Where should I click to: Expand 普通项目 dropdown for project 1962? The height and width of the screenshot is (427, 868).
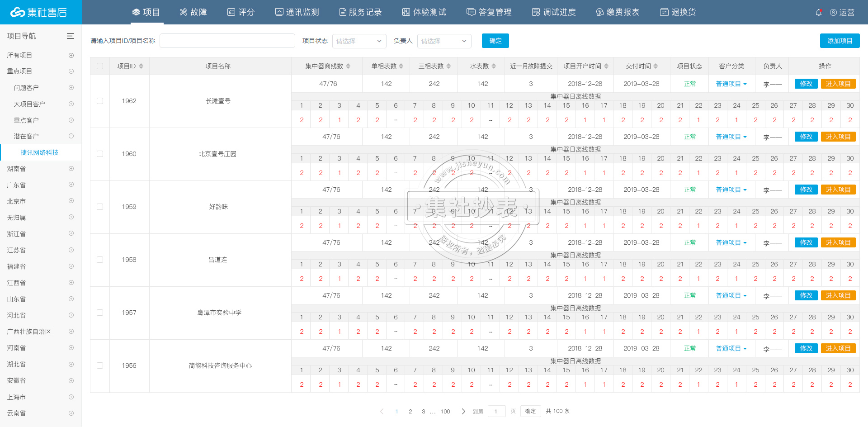(731, 84)
